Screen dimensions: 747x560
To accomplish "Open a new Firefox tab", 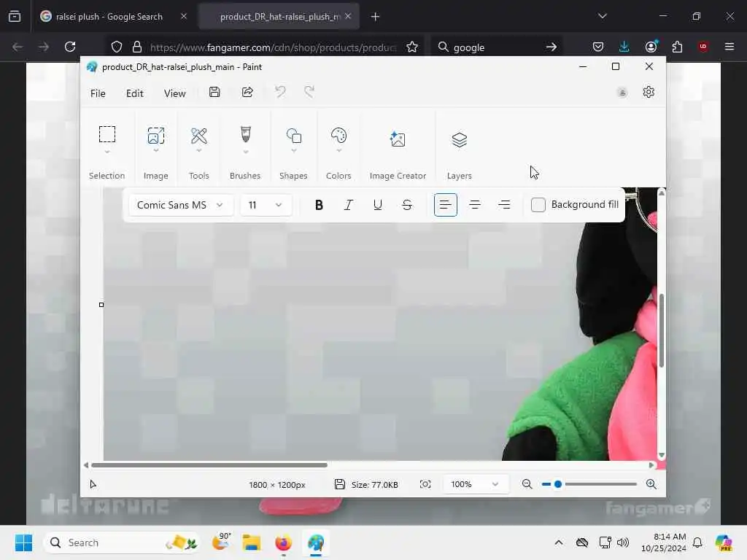I will [375, 17].
